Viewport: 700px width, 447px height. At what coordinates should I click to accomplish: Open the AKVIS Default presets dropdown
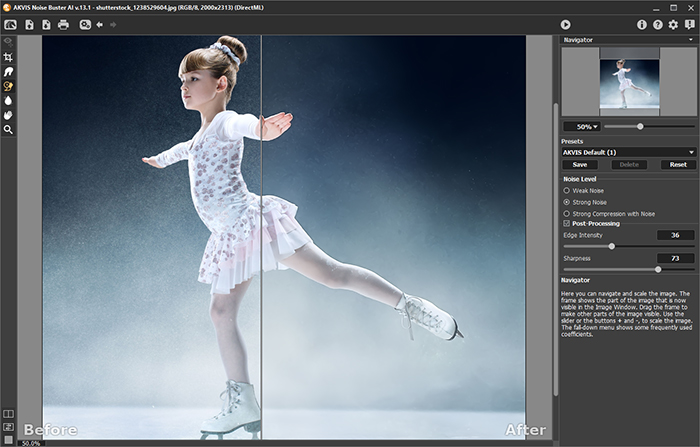[x=628, y=152]
